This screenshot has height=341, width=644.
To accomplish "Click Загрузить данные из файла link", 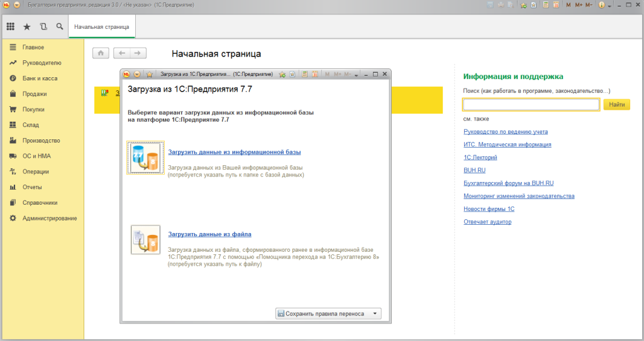I will coord(209,234).
